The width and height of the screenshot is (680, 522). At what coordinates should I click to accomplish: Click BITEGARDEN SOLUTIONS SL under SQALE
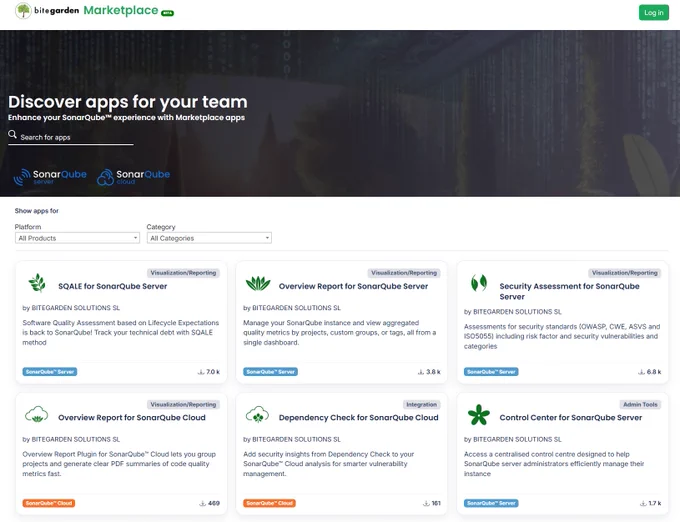coord(76,308)
